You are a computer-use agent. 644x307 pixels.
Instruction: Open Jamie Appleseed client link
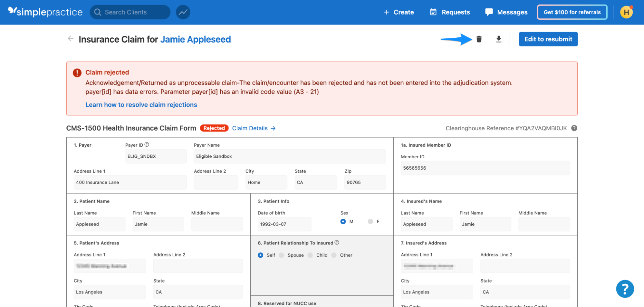tap(196, 39)
